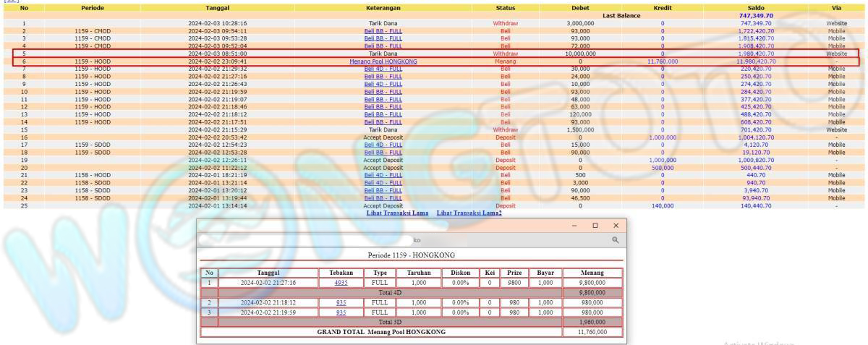This screenshot has width=868, height=345.
Task: Open tebakan 935 link in popup row 3
Action: pyautogui.click(x=341, y=312)
